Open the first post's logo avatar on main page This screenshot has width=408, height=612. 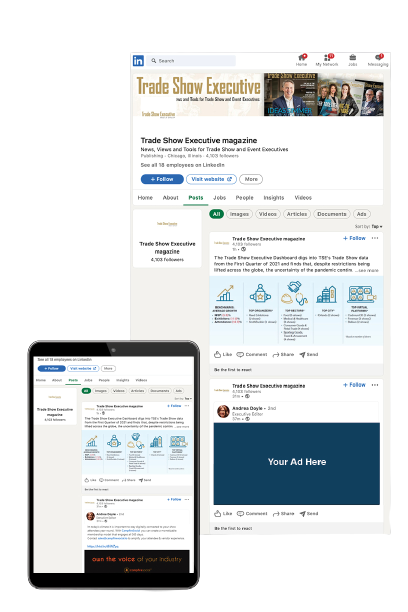pyautogui.click(x=221, y=243)
